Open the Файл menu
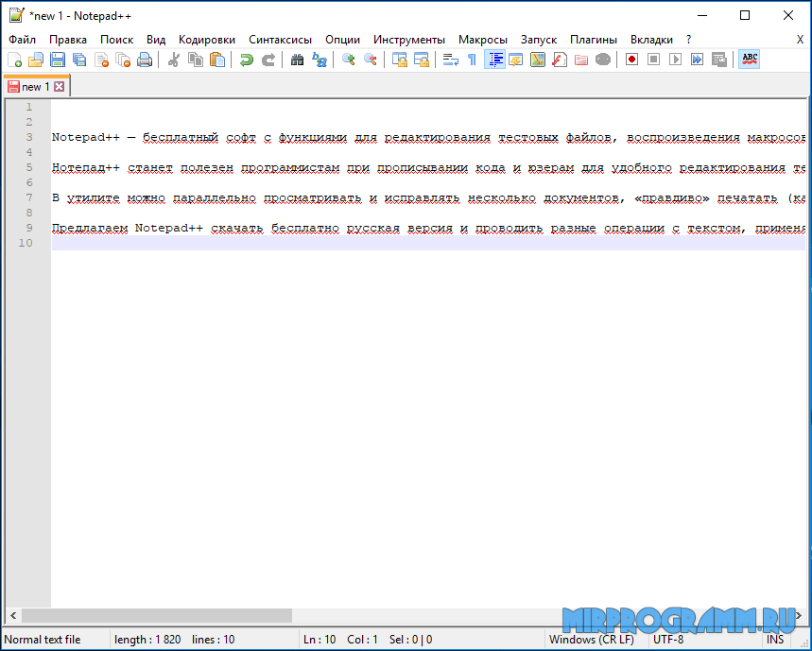Screen dimensions: 812x651 23,40
